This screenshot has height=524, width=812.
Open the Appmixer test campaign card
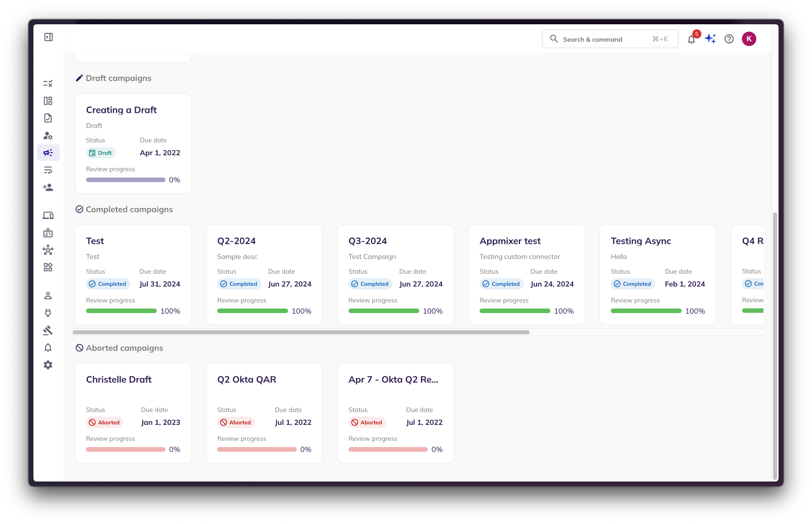point(526,274)
